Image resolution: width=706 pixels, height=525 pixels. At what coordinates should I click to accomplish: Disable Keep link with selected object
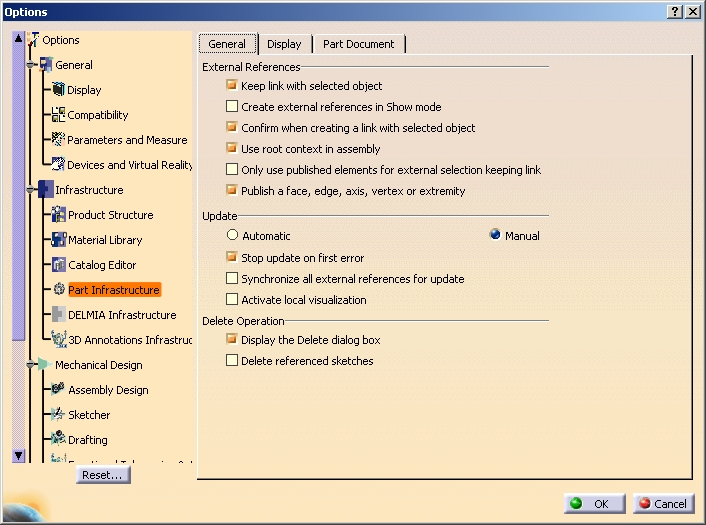pos(232,85)
